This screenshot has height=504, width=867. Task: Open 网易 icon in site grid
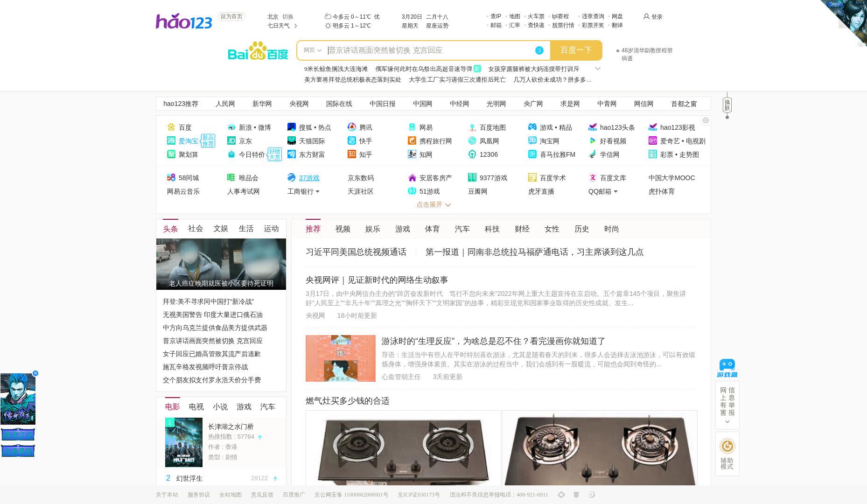pos(412,127)
